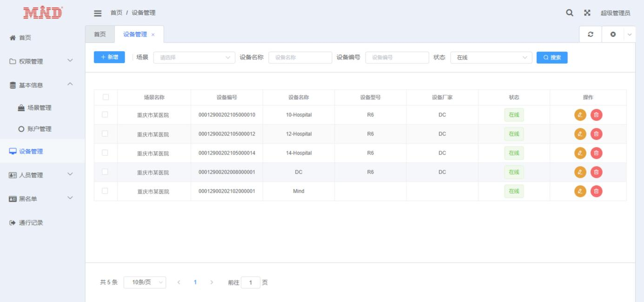
Task: Click the 设备厂家 column header
Action: click(x=442, y=98)
